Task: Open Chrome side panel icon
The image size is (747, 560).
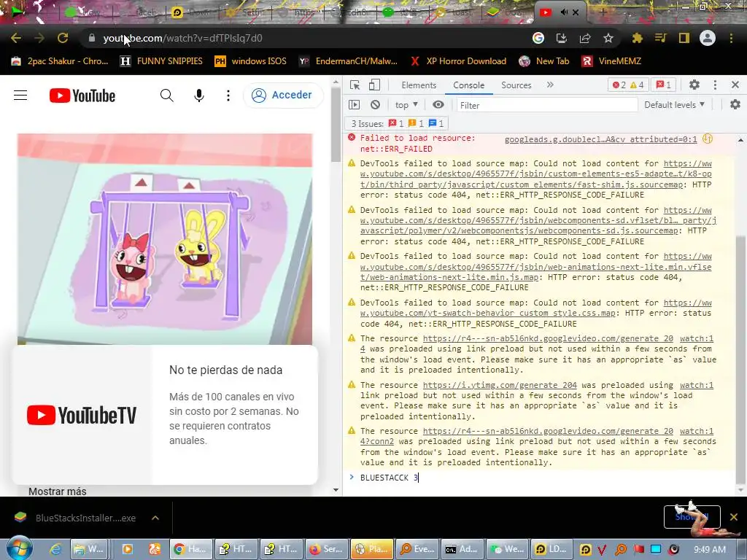Action: coord(684,38)
